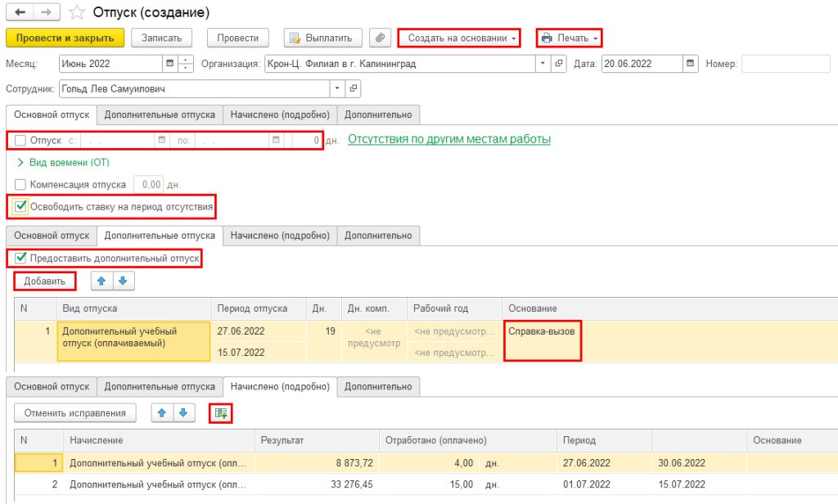Untick Освободить ставку на период отсутствия
This screenshot has height=504, width=838.
(20, 206)
